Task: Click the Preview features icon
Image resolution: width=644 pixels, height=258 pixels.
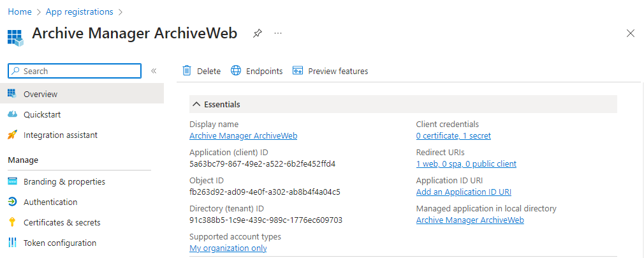Action: coord(297,71)
